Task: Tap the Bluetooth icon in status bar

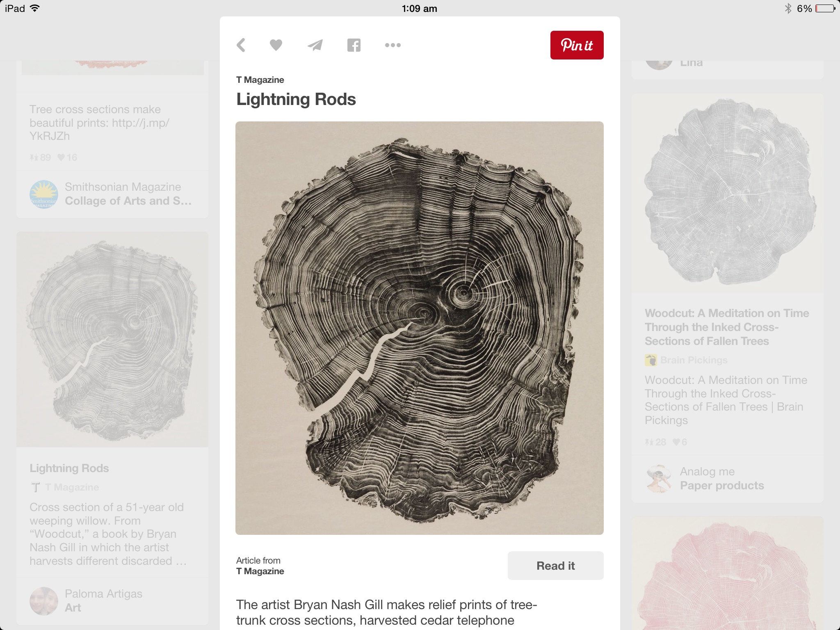Action: coord(788,9)
